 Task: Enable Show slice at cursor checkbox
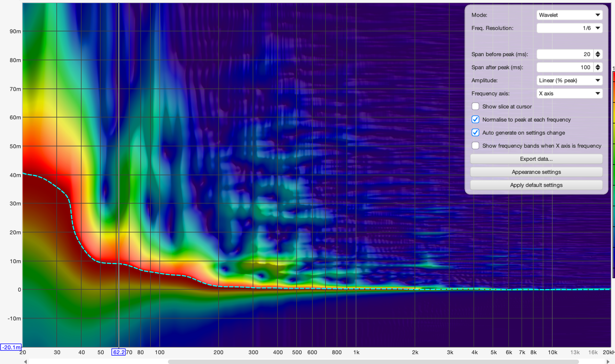click(475, 107)
